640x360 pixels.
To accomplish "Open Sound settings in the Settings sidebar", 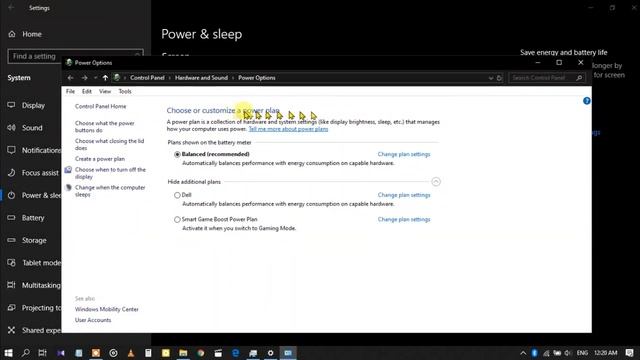I will tap(31, 128).
